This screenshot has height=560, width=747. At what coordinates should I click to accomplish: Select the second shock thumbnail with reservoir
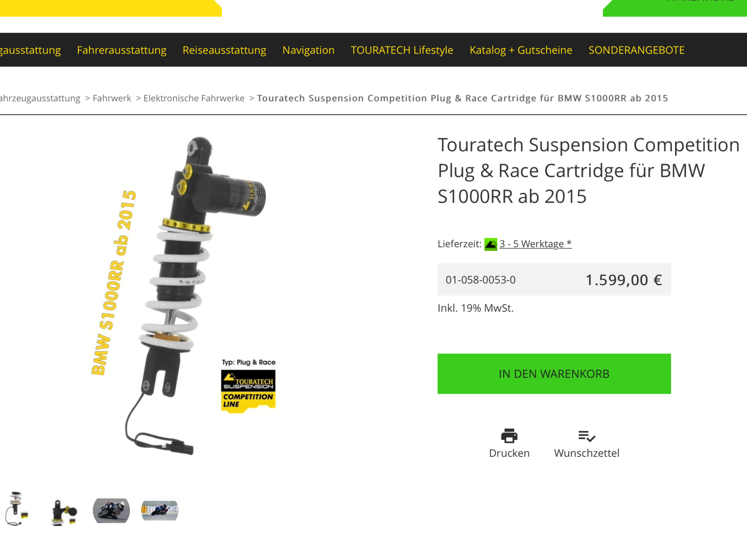click(x=64, y=512)
